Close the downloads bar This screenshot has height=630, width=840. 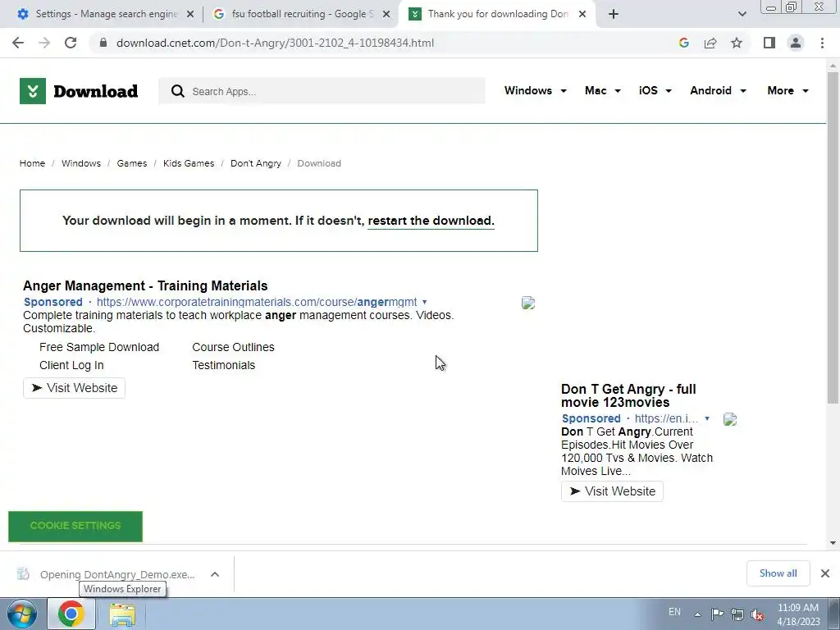825,573
